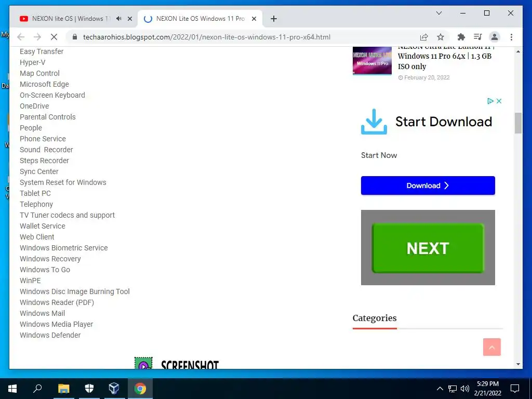
Task: Open Chrome profile avatar
Action: pos(495,37)
